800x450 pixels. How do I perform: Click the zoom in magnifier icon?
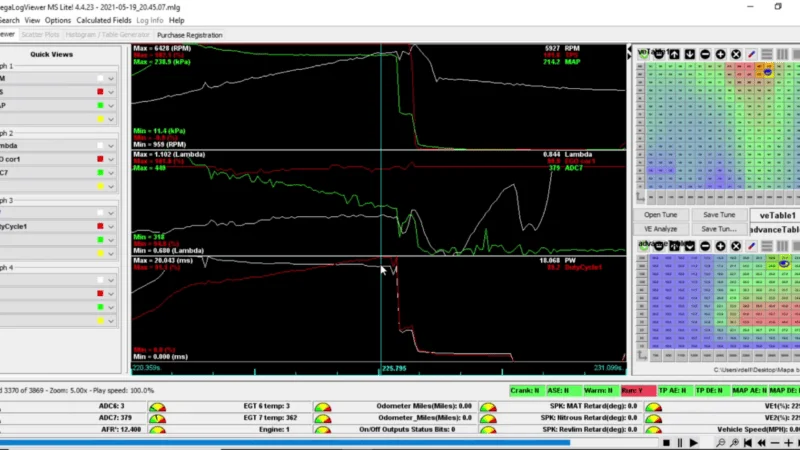coord(734,443)
